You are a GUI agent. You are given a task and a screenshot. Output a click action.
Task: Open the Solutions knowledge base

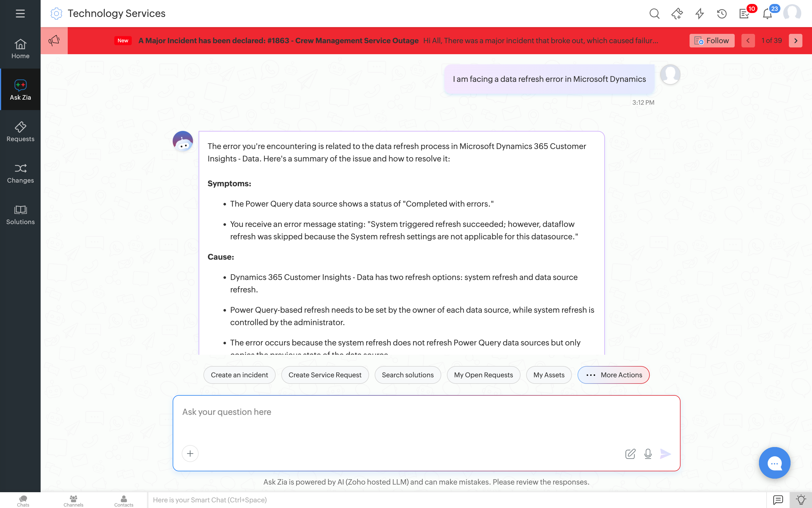20,214
